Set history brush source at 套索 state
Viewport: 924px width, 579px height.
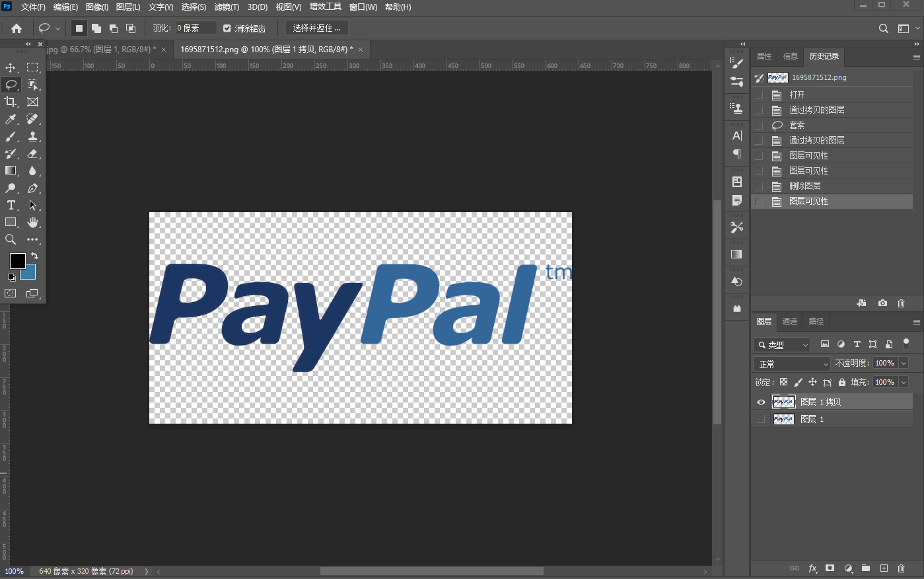(759, 126)
